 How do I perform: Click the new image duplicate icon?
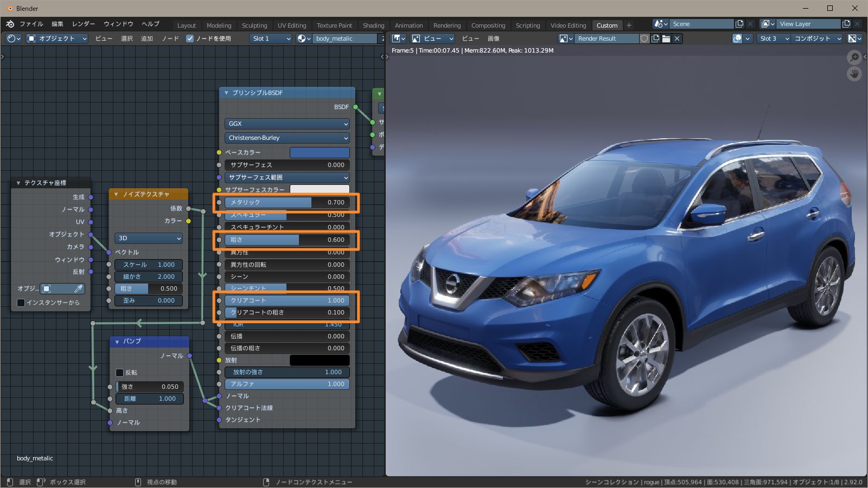tap(655, 38)
